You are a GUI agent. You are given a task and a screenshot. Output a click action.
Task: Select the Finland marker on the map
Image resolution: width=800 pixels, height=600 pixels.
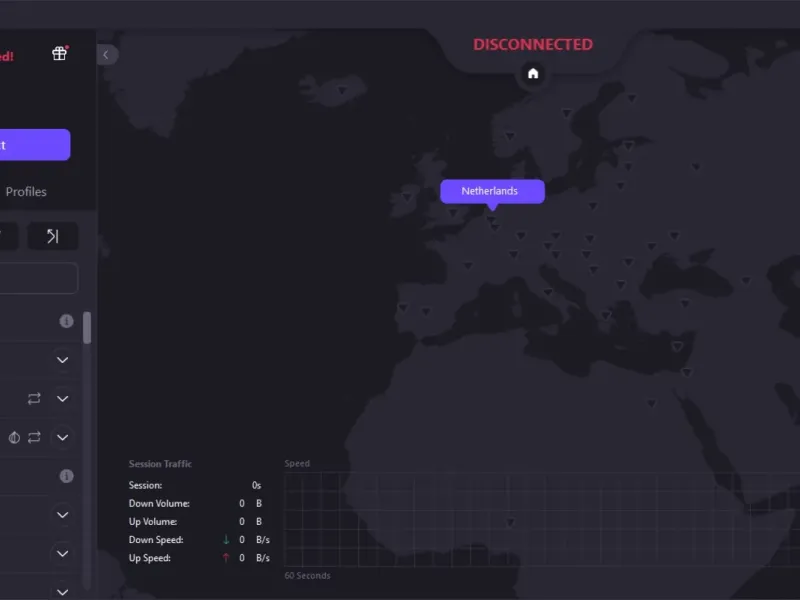click(x=632, y=97)
